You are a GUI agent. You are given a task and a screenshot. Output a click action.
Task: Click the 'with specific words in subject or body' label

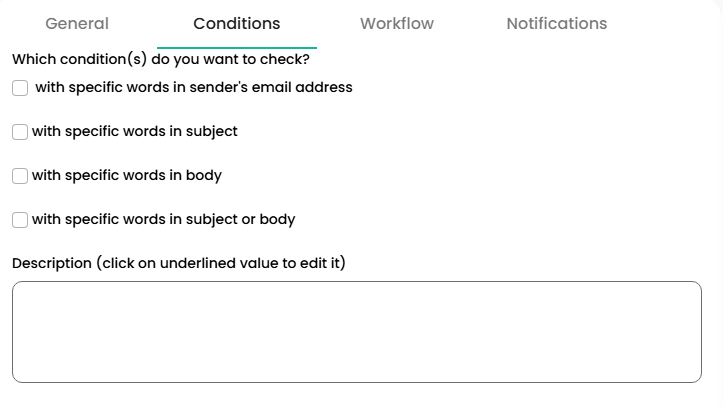(164, 220)
